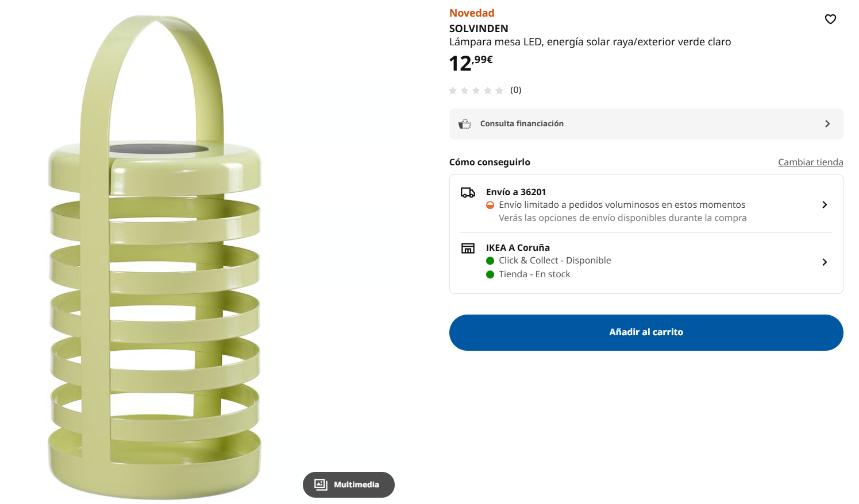Save product with the heart favorite icon
The width and height of the screenshot is (859, 504).
coord(830,20)
